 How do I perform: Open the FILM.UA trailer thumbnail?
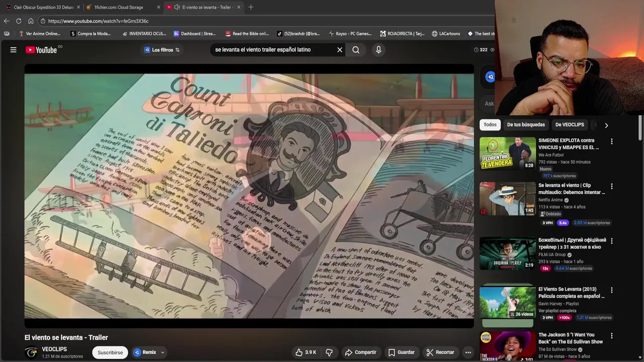pos(507,253)
